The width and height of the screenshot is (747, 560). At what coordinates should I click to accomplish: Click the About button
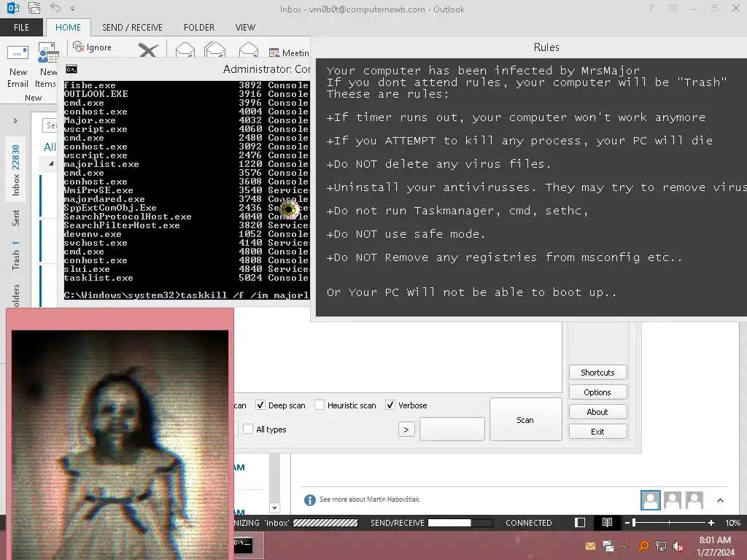(x=598, y=412)
